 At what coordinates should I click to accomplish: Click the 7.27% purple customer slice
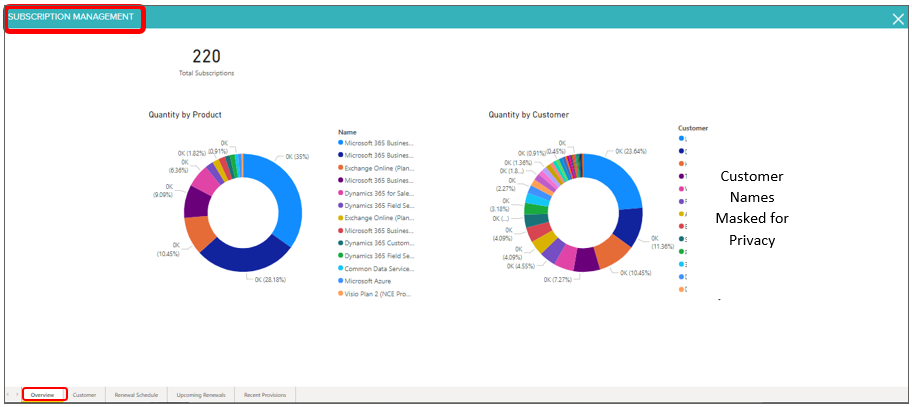pos(586,262)
